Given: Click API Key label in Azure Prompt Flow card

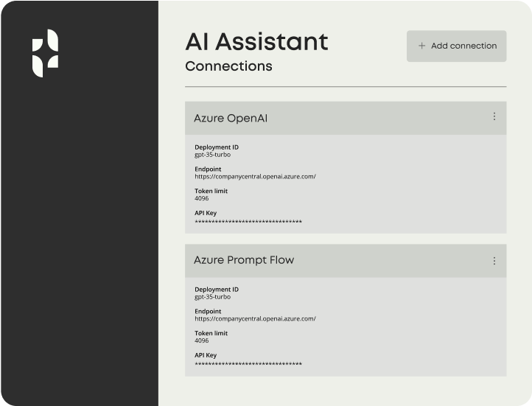Looking at the screenshot, I should pyautogui.click(x=206, y=355).
